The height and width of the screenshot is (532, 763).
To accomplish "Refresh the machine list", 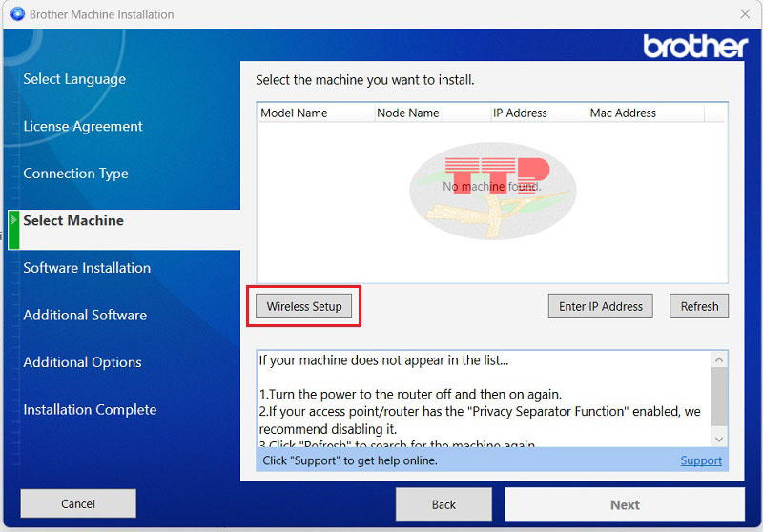I will (x=699, y=306).
